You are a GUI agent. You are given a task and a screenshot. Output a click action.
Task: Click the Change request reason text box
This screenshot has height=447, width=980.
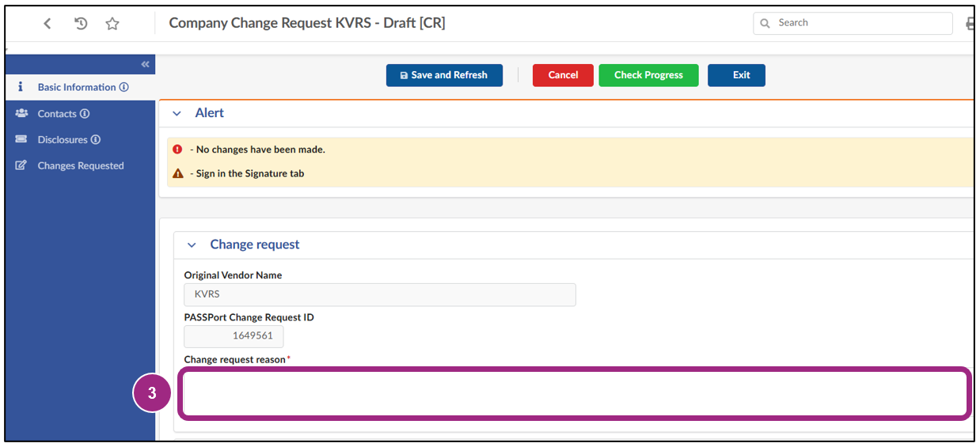click(x=575, y=393)
